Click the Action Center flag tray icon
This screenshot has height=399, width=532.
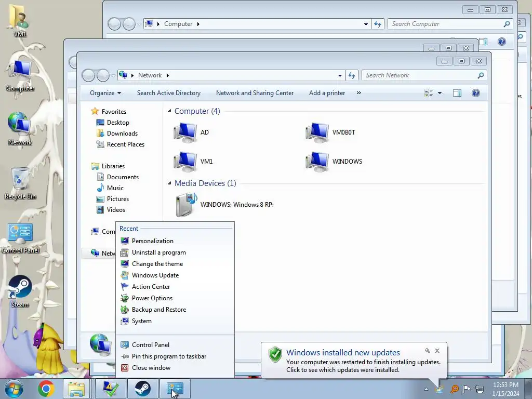[x=467, y=389]
